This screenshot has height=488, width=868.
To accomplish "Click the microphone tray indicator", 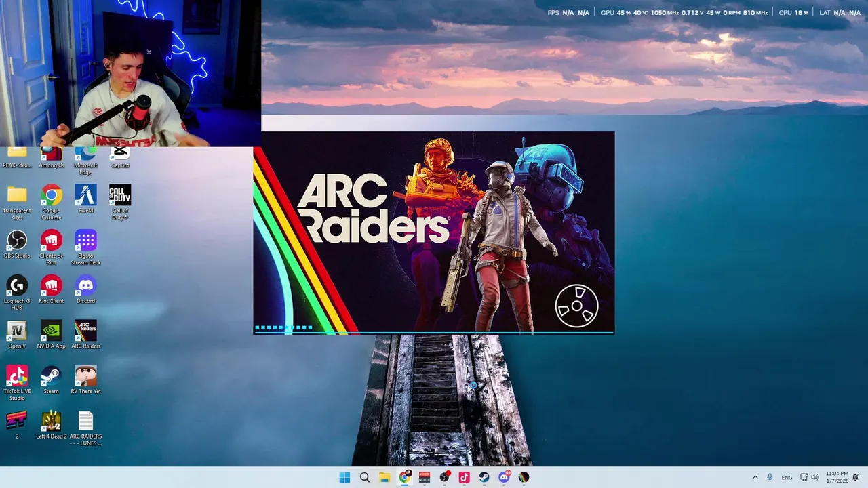I will click(770, 477).
